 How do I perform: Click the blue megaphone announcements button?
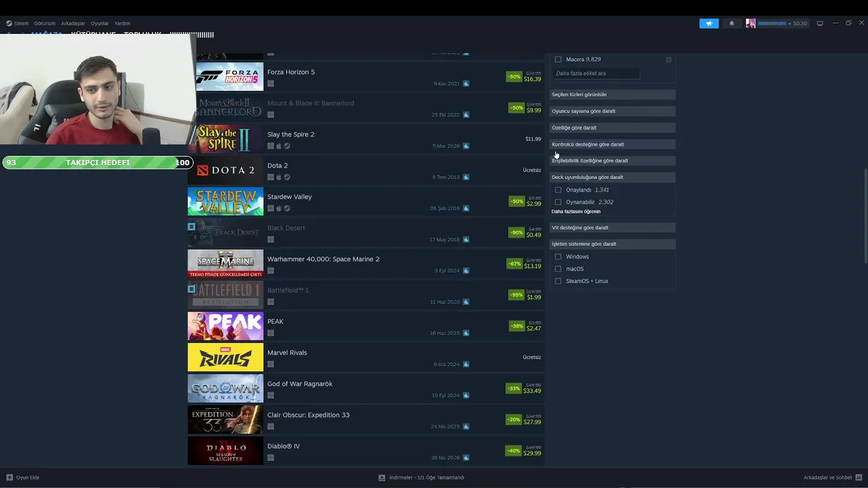coord(709,23)
